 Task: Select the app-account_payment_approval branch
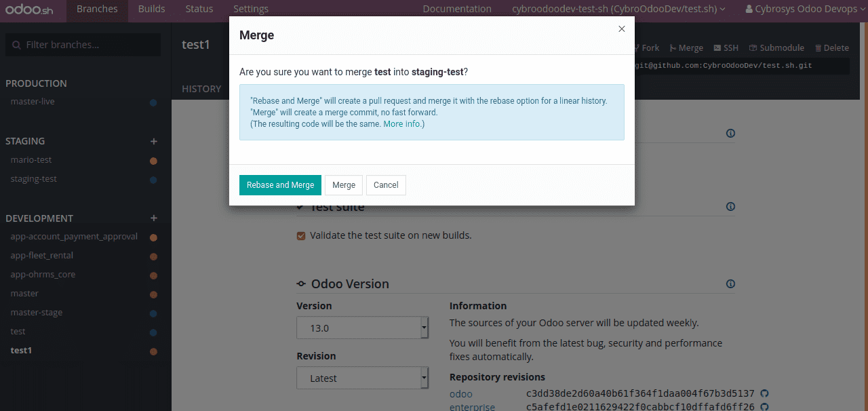point(74,237)
